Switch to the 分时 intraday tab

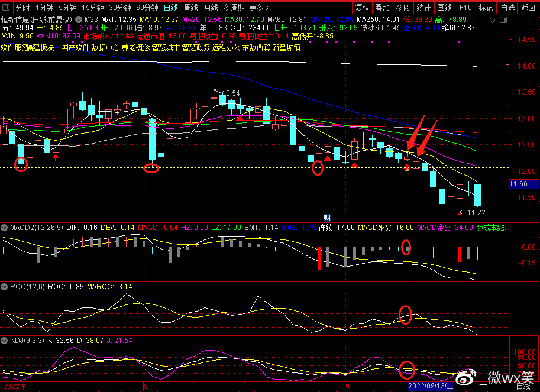click(x=22, y=8)
